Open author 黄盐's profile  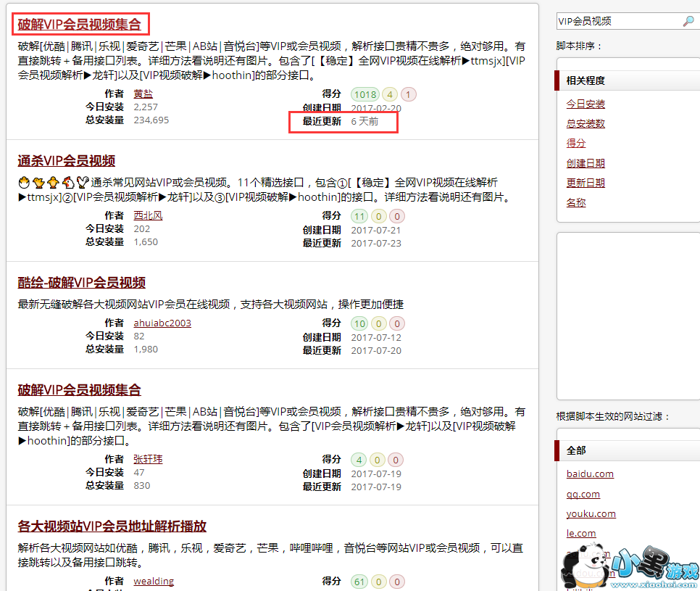(x=142, y=93)
